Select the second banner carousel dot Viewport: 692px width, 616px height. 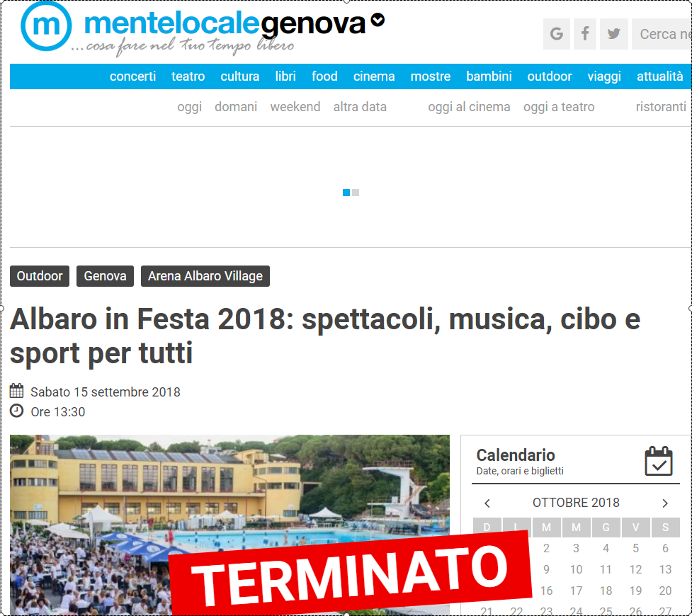[x=356, y=193]
